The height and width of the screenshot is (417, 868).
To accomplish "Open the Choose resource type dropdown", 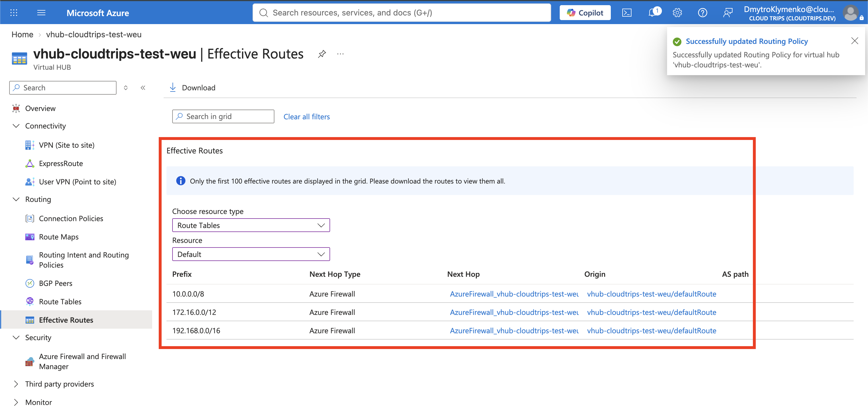I will pos(251,225).
